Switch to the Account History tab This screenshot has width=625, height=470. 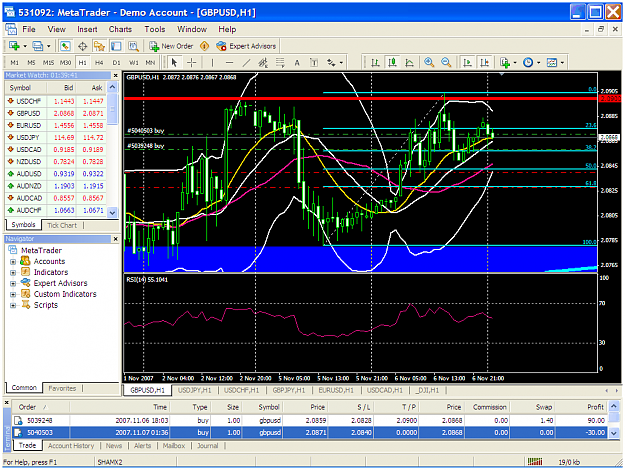click(x=71, y=446)
